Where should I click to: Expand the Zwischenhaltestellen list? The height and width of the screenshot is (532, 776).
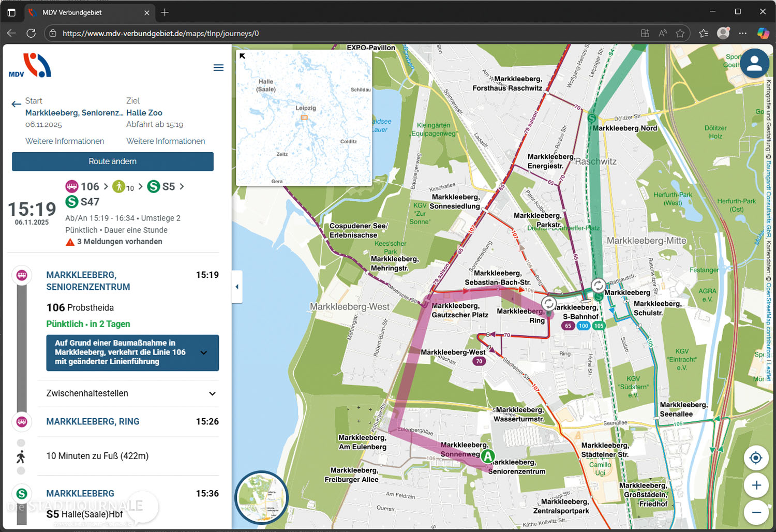pyautogui.click(x=212, y=393)
